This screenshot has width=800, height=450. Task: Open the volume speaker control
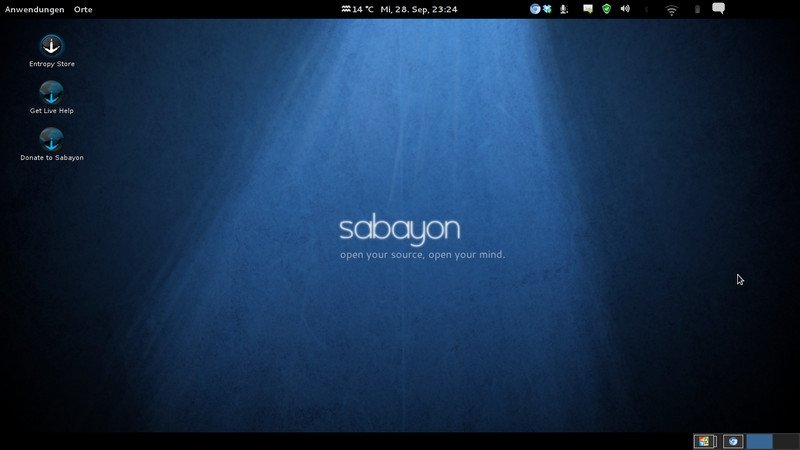[625, 9]
